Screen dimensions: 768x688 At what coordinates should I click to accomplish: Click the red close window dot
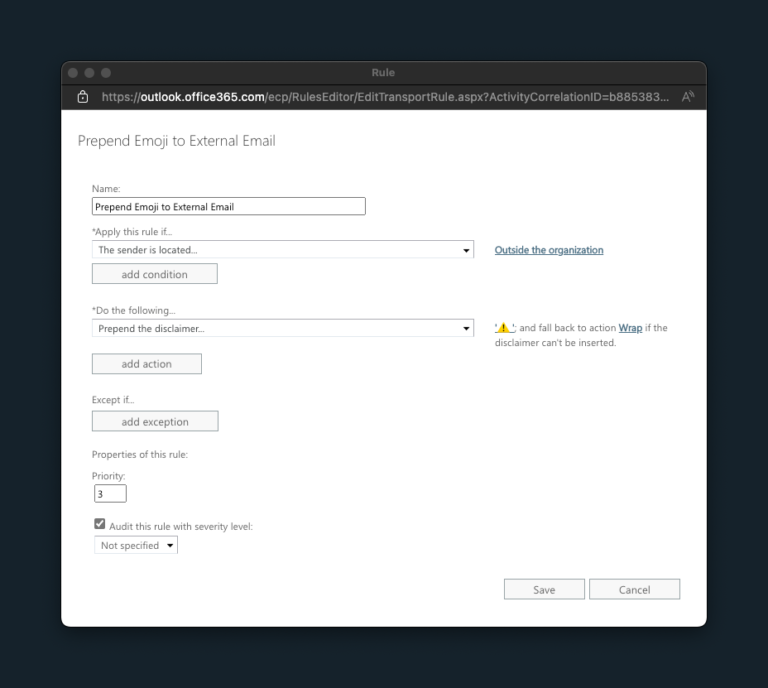click(73, 73)
